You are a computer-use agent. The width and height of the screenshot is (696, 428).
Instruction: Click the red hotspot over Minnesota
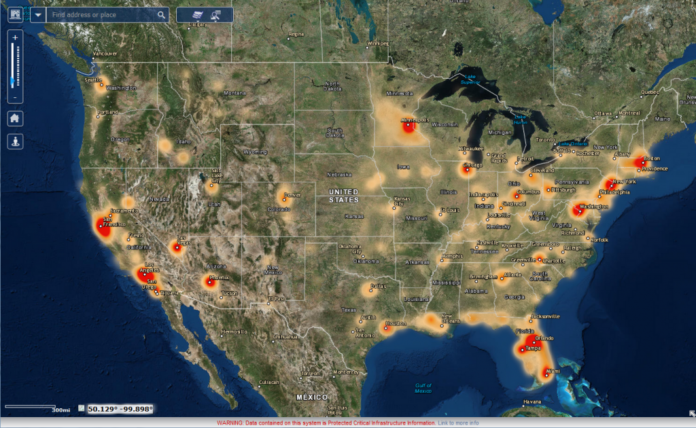tap(408, 127)
